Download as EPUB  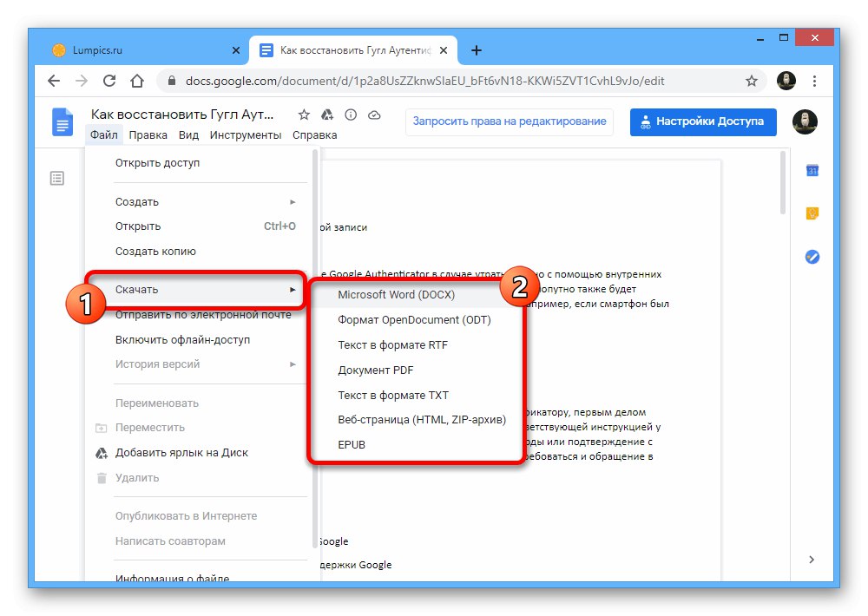[x=417, y=444]
